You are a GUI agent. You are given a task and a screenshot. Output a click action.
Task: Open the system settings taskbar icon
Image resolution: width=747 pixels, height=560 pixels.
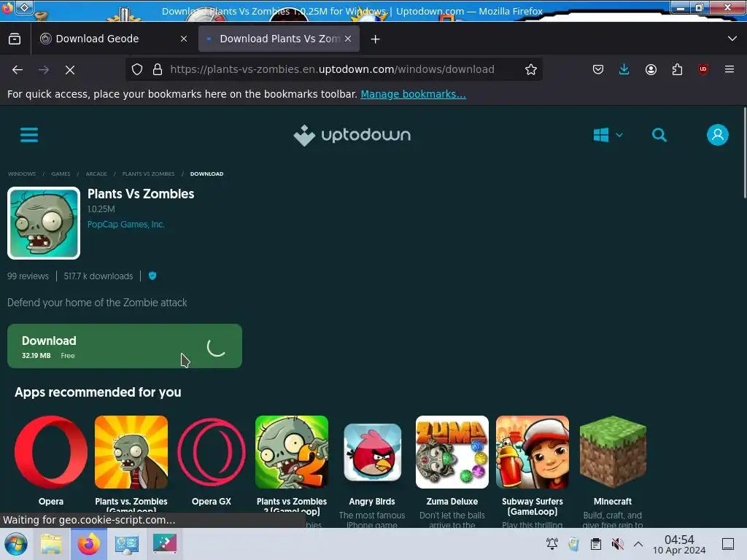126,544
